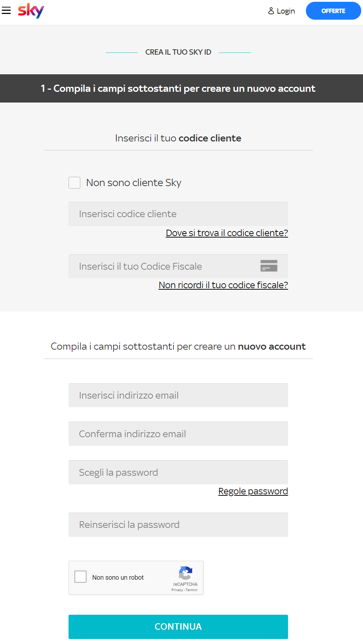Focus the 'Inserisci indirizzo email' field

click(x=178, y=395)
